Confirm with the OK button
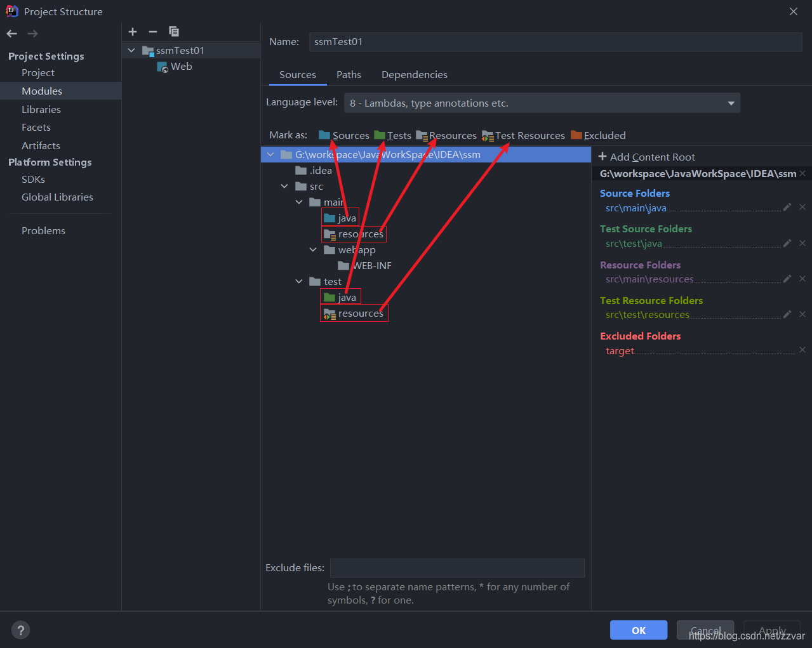This screenshot has height=648, width=812. [639, 630]
